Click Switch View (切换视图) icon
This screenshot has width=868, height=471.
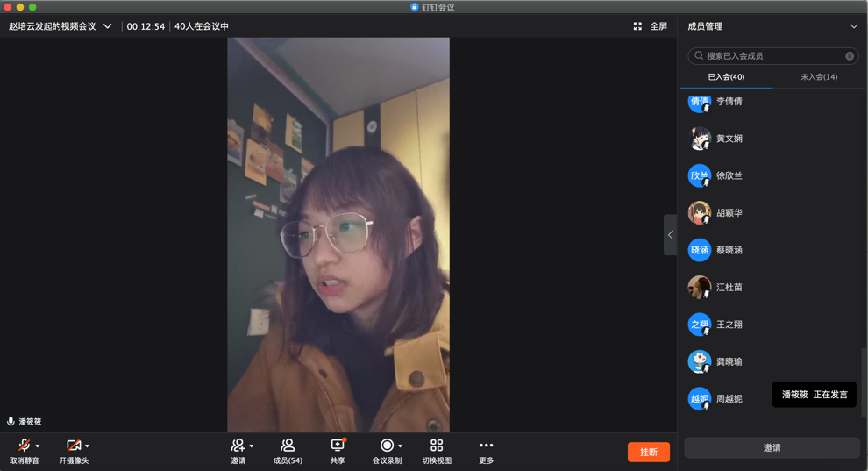click(437, 446)
